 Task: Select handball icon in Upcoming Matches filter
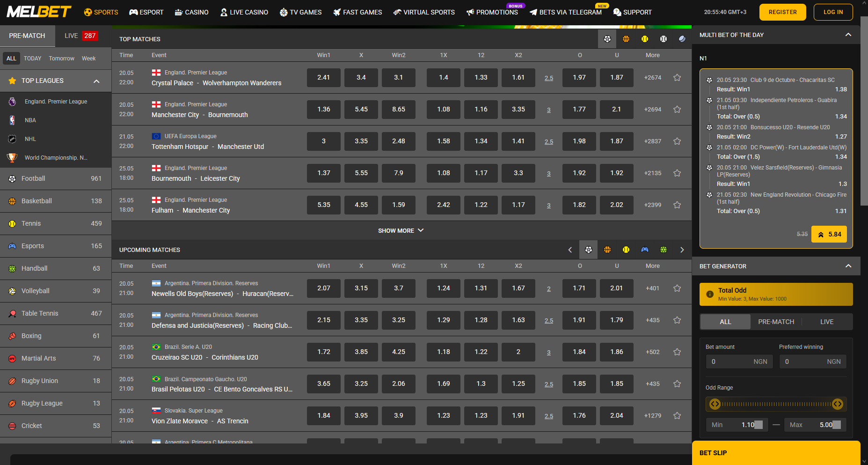coord(664,250)
